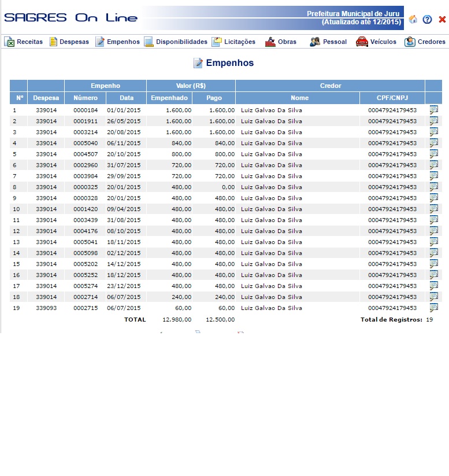The image size is (449, 476).
Task: Open the Disponibilidades menu
Action: [176, 42]
